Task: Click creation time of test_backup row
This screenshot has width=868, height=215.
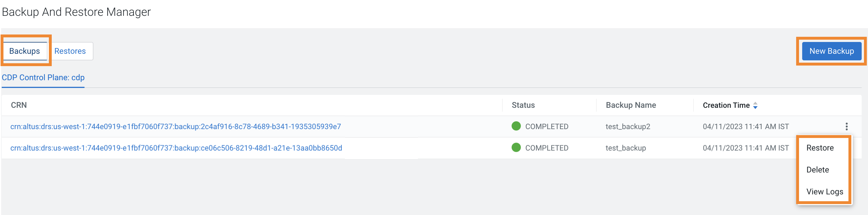Action: click(746, 148)
